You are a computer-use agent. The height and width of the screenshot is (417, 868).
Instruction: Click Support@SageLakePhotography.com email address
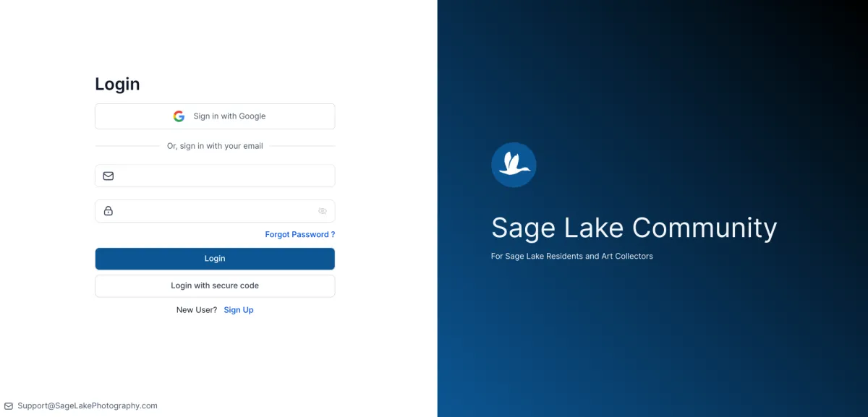(88, 406)
